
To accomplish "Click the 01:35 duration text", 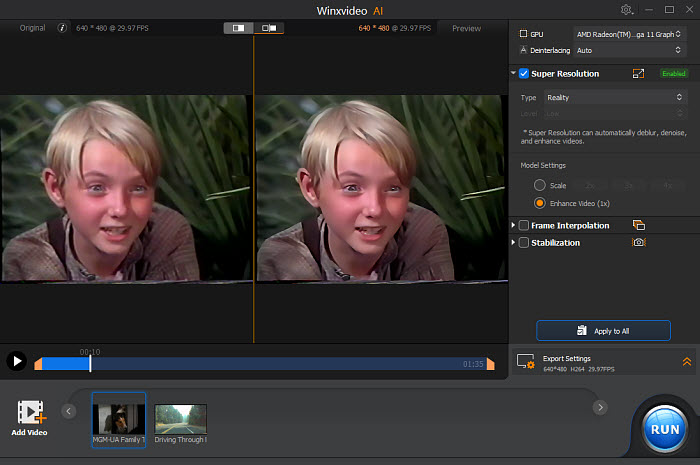I will [x=473, y=364].
